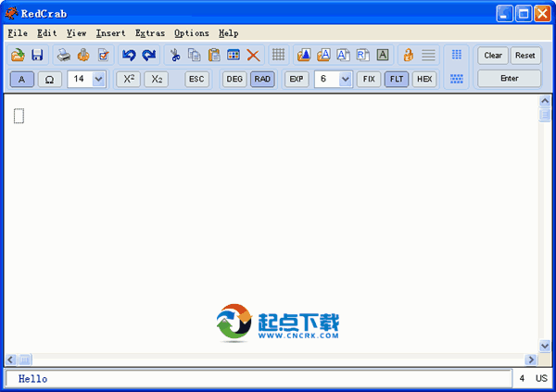Open the Options menu
This screenshot has width=556, height=392.
point(192,33)
